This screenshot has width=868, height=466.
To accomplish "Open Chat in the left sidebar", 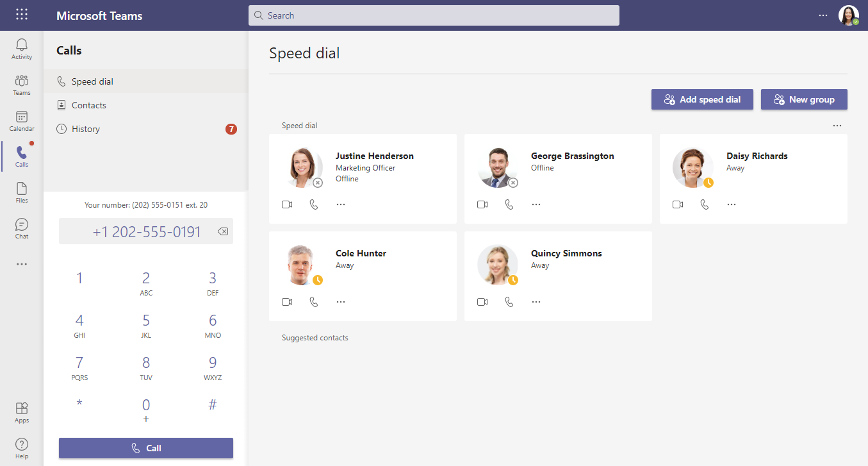I will point(22,228).
